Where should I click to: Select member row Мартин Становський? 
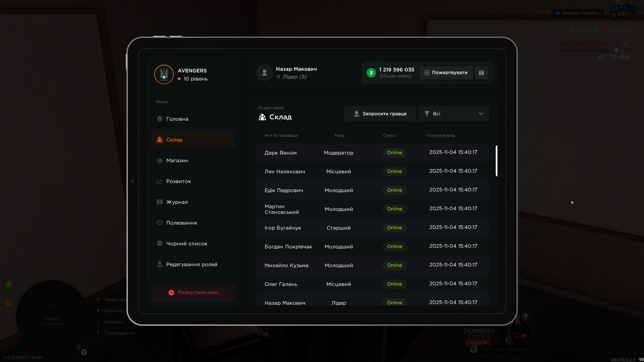(x=373, y=209)
